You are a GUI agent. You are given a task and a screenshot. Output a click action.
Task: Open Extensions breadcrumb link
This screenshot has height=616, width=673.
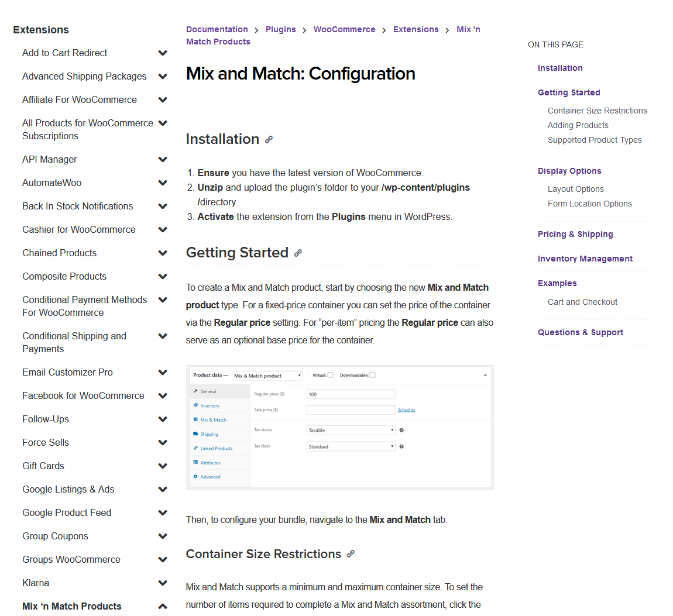point(416,29)
